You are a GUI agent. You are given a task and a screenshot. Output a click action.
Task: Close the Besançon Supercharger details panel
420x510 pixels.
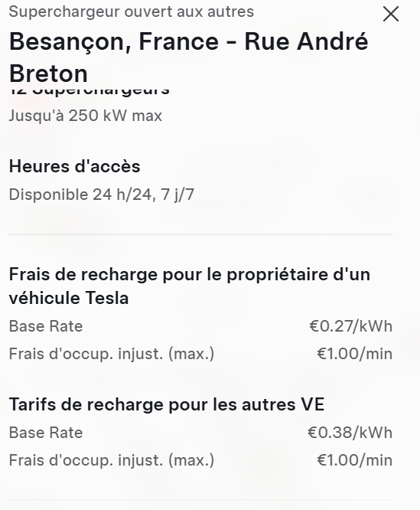pos(391,15)
